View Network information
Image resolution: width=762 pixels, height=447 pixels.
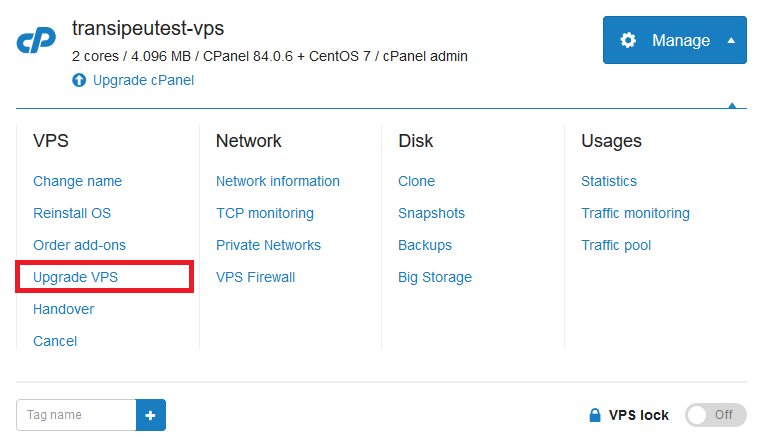(x=277, y=181)
